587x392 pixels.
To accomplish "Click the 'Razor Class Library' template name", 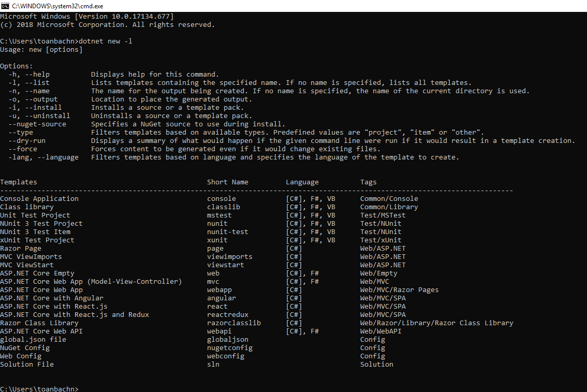I will click(39, 323).
